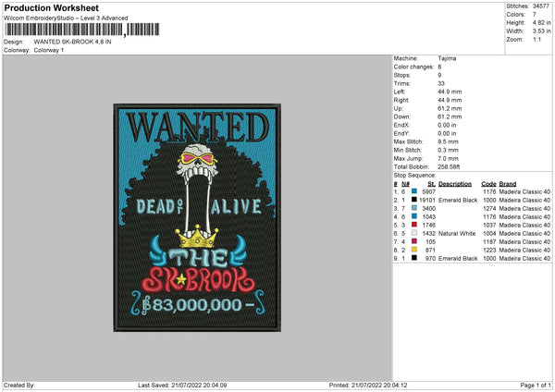Viewport: 555px width, 392px height.
Task: Click 'Wilcom EmbroideryStudio – Level 3 Advanced' text
Action: pos(66,18)
